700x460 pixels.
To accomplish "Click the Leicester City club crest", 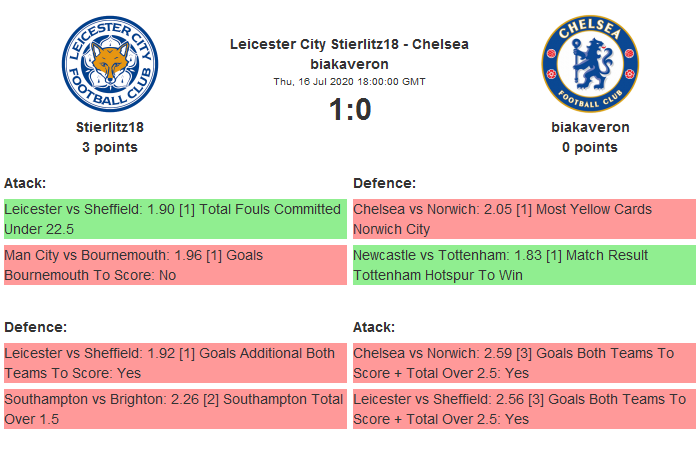I will click(x=109, y=62).
